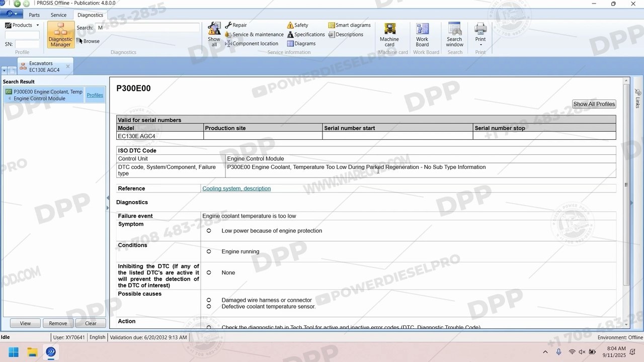Image resolution: width=644 pixels, height=362 pixels.
Task: Open the tab list dropdown arrow
Action: [4, 70]
